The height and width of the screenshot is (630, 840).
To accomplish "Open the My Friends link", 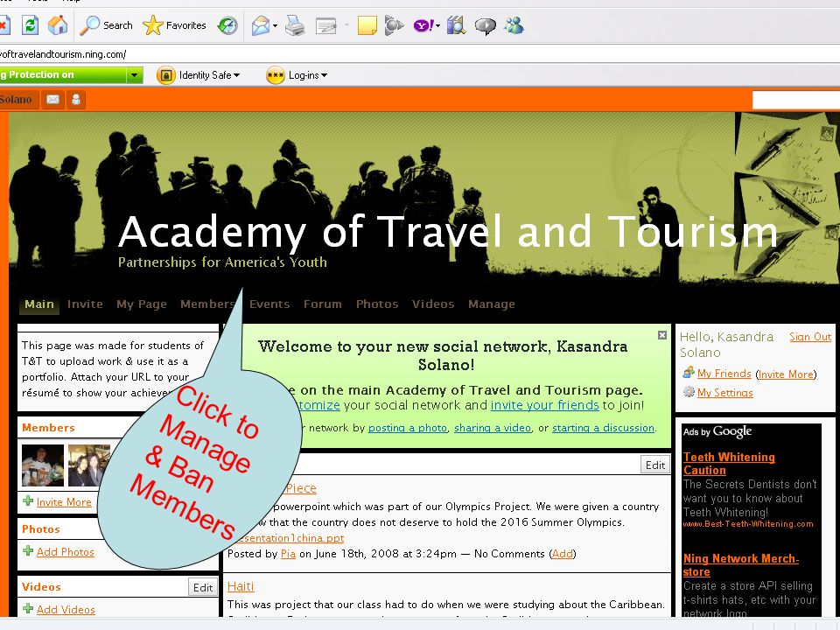I will tap(724, 374).
